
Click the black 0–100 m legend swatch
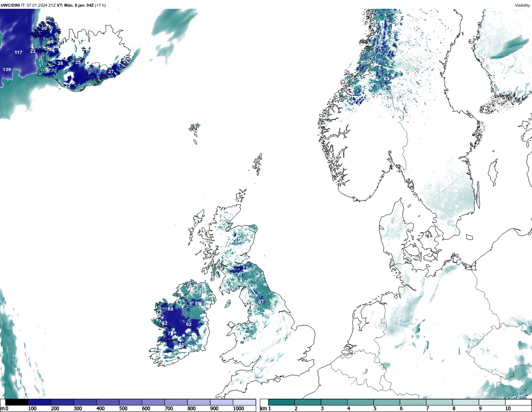(17, 402)
